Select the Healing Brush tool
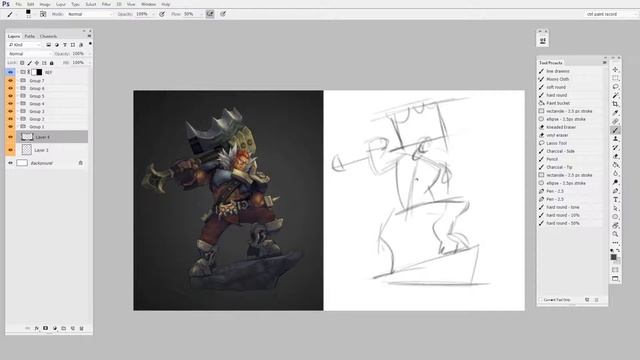Screen dimensions: 640x360 pyautogui.click(x=616, y=122)
